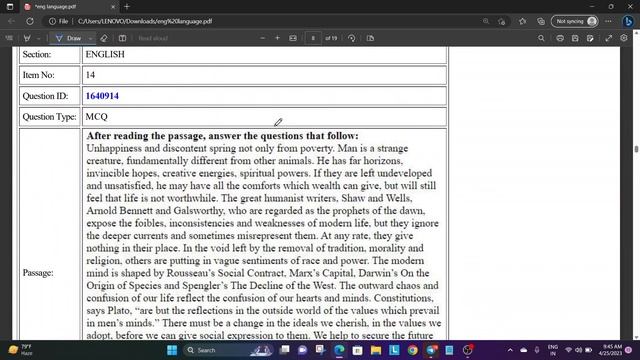Open the Windows Start menu

tap(172, 350)
